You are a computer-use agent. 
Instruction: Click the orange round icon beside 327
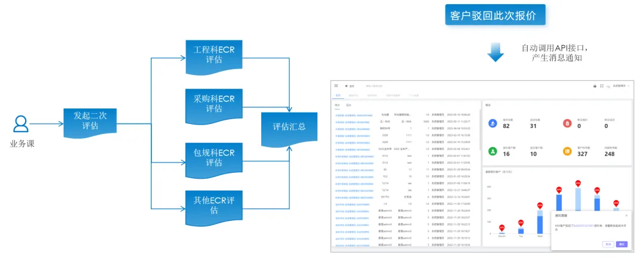(567, 151)
